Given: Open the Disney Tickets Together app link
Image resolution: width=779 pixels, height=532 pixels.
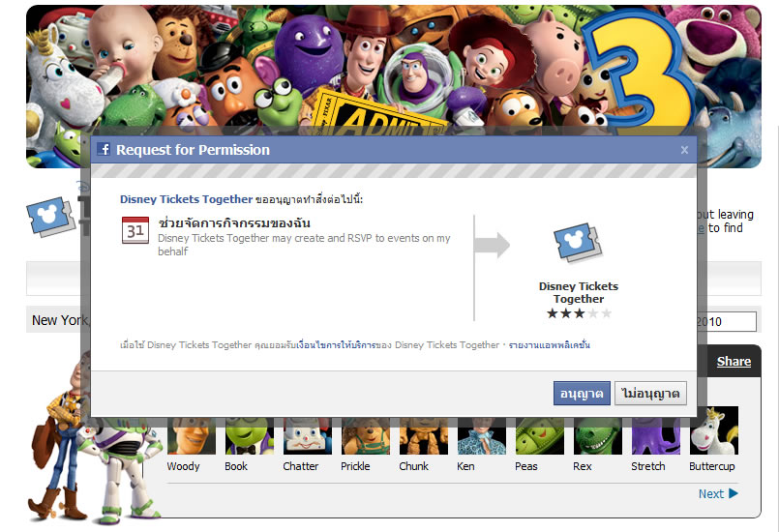Looking at the screenshot, I should (187, 199).
